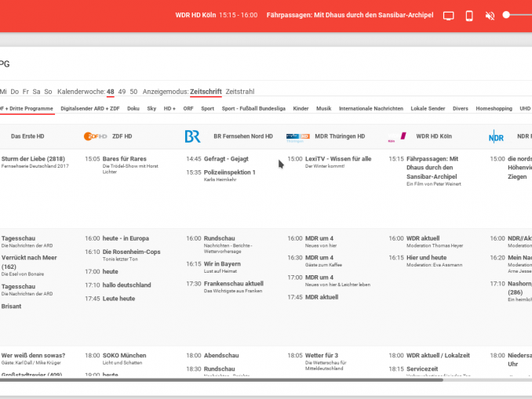Viewport: 532px width, 399px height.
Task: Switch to calendar week 49
Action: pos(122,92)
